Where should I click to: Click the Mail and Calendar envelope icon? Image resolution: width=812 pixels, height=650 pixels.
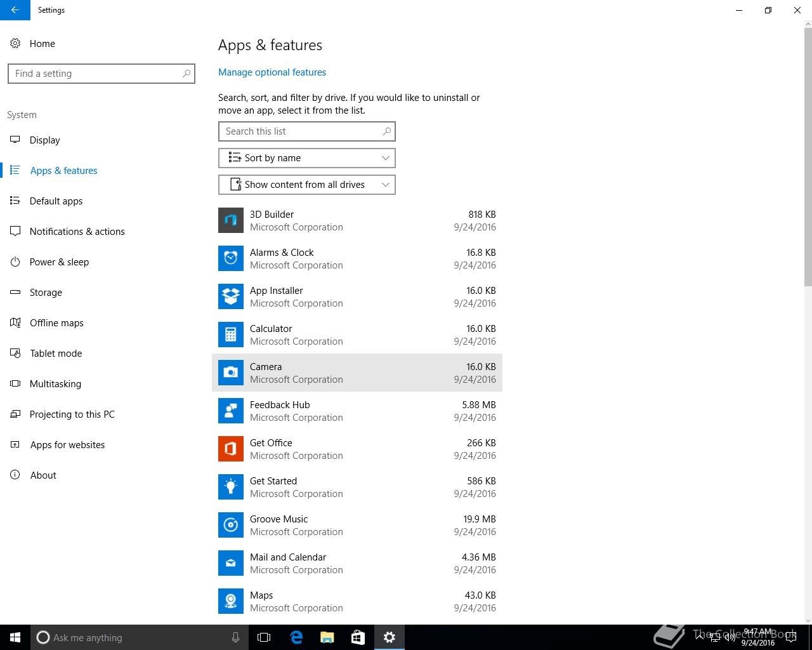coord(231,563)
